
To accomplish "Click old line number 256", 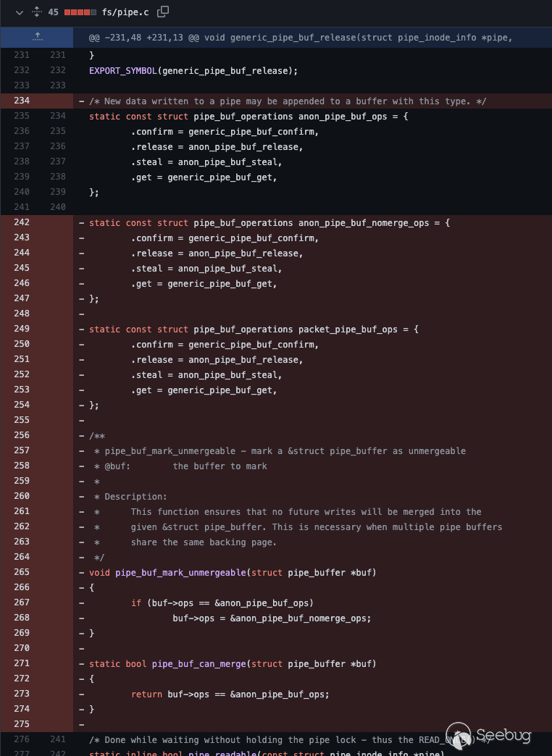I will tap(22, 435).
